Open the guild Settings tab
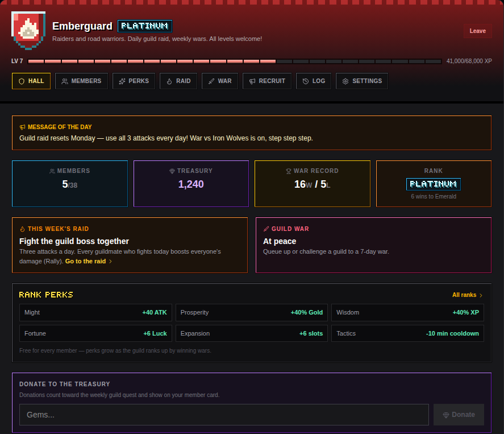This screenshot has width=504, height=434. (362, 81)
